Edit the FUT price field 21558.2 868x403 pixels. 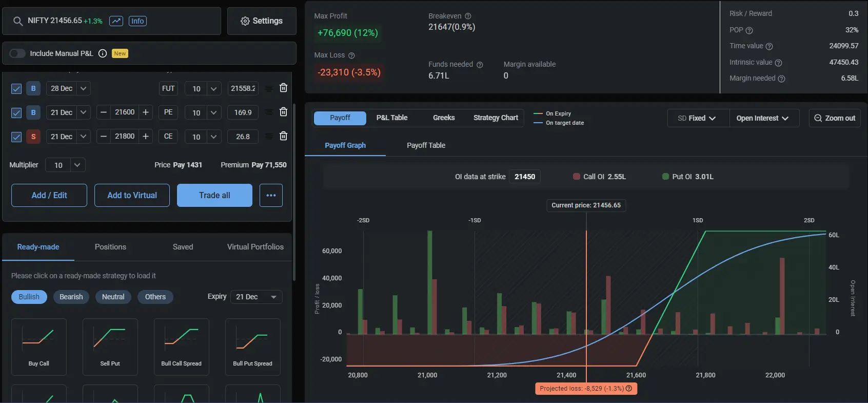[243, 88]
